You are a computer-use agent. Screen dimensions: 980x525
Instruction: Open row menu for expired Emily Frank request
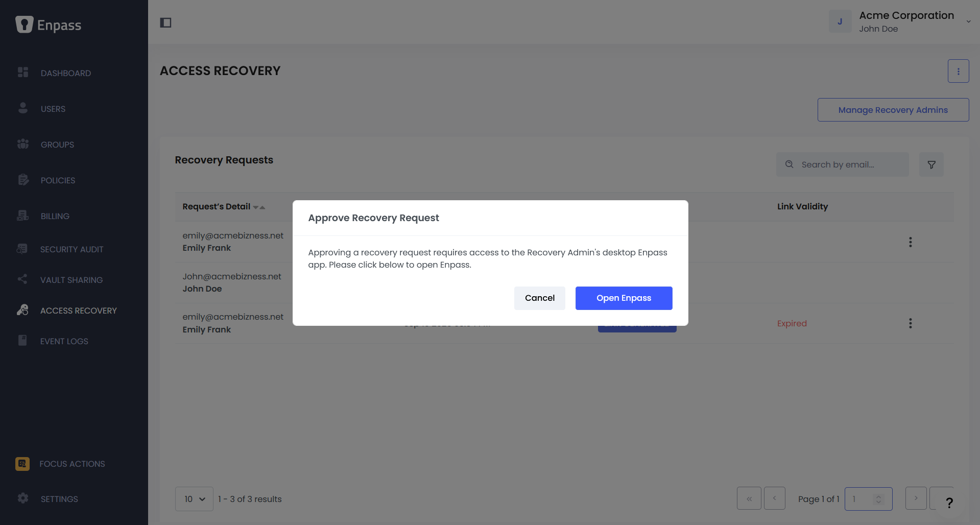click(x=910, y=323)
